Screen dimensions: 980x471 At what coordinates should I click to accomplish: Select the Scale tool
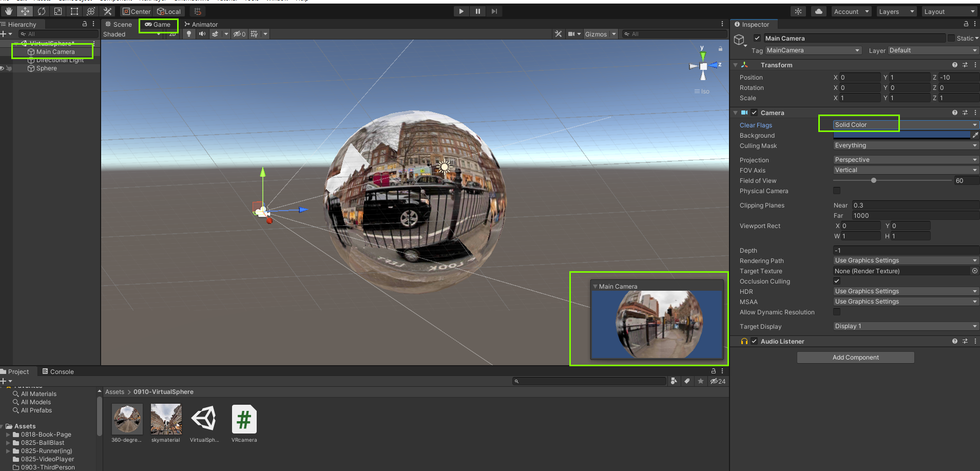58,11
